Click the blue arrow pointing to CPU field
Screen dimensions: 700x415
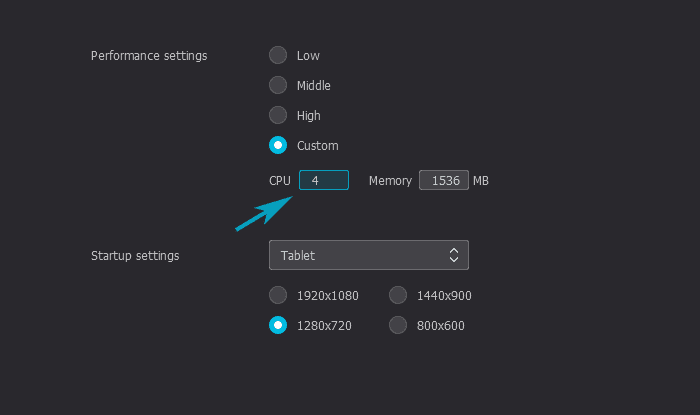(264, 214)
